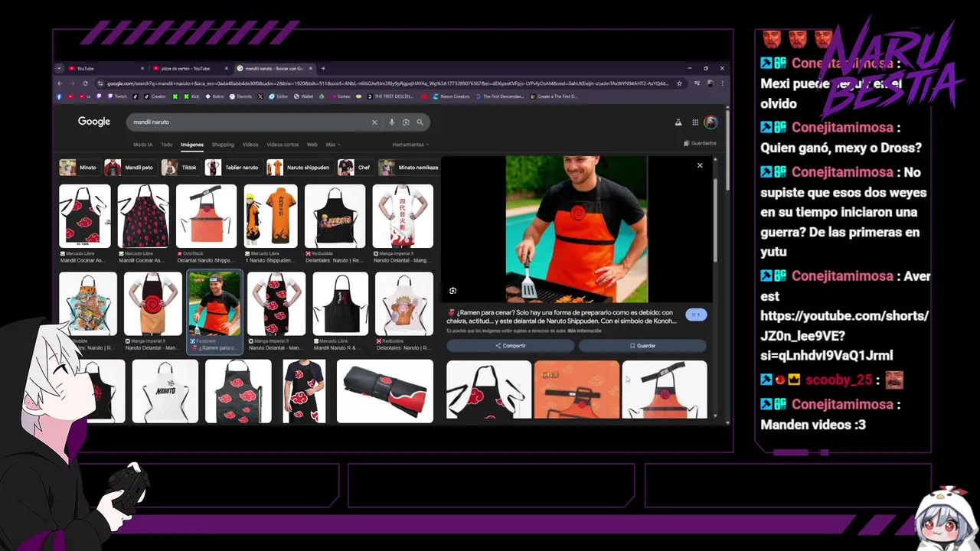Open Search Labs flask icon
This screenshot has height=551, width=980.
pos(678,122)
